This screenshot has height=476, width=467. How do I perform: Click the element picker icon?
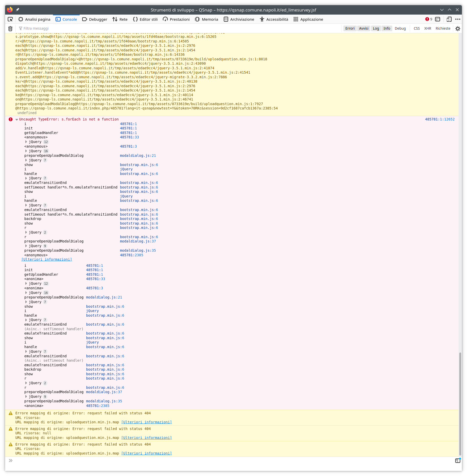click(x=10, y=19)
